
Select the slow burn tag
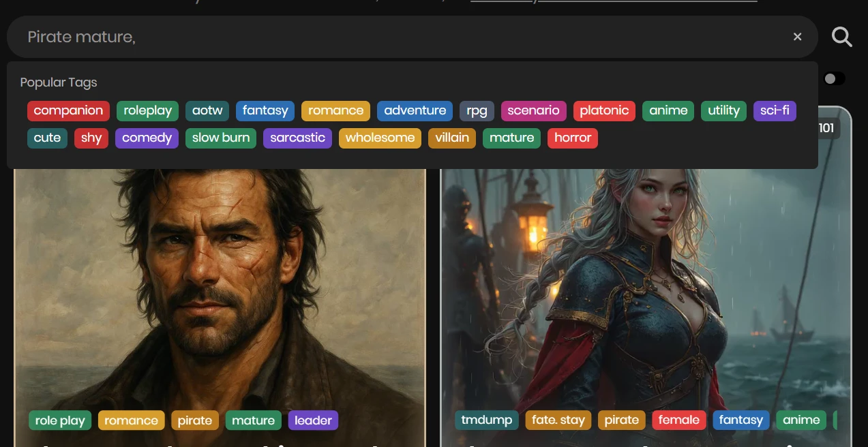point(221,138)
